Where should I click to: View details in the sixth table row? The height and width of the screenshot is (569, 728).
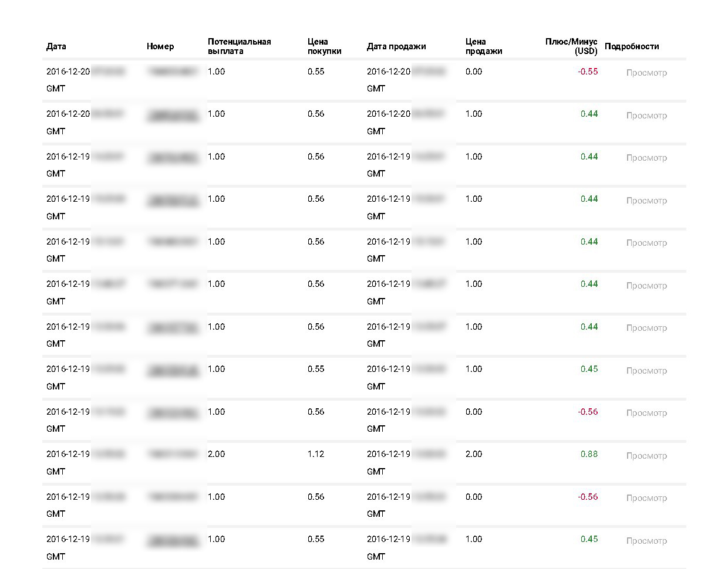tap(646, 286)
